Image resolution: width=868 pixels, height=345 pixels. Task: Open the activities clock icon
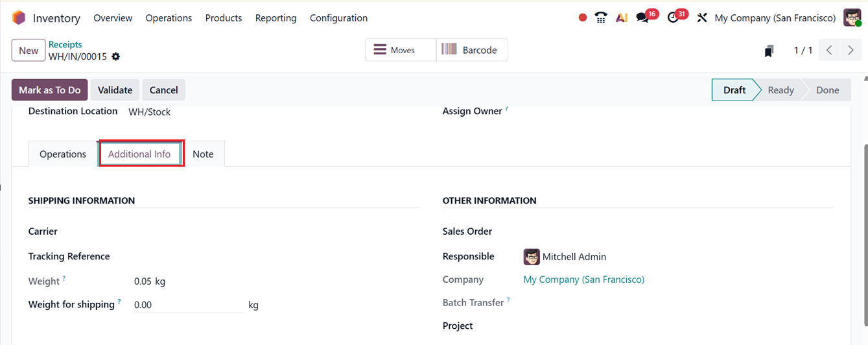tap(674, 18)
